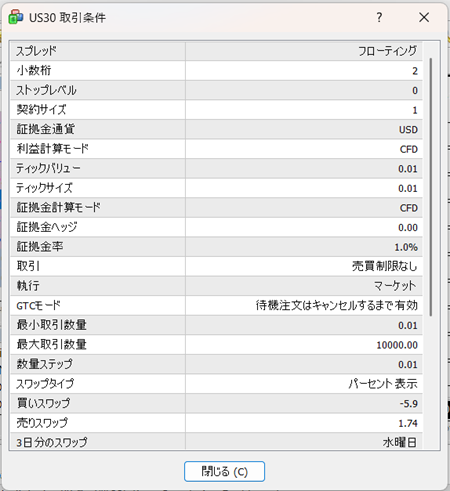450x491 pixels.
Task: Click the 買いスワップ value -5.9
Action: tap(409, 404)
